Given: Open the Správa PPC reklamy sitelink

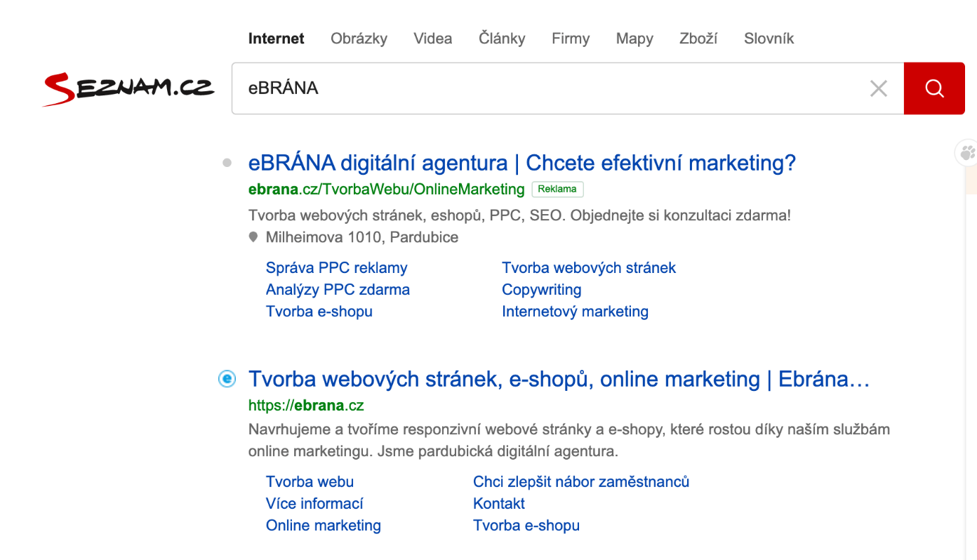Looking at the screenshot, I should pyautogui.click(x=336, y=267).
